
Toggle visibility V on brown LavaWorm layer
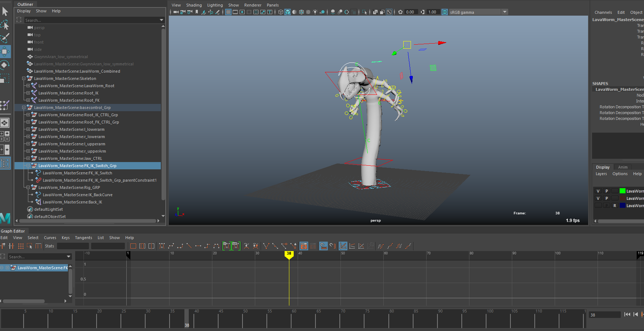598,198
